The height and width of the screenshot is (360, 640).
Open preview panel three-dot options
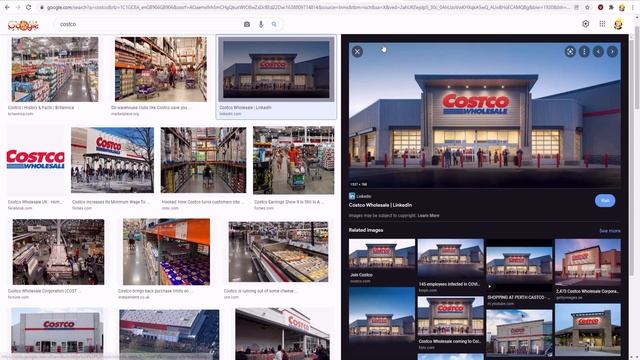pos(584,51)
